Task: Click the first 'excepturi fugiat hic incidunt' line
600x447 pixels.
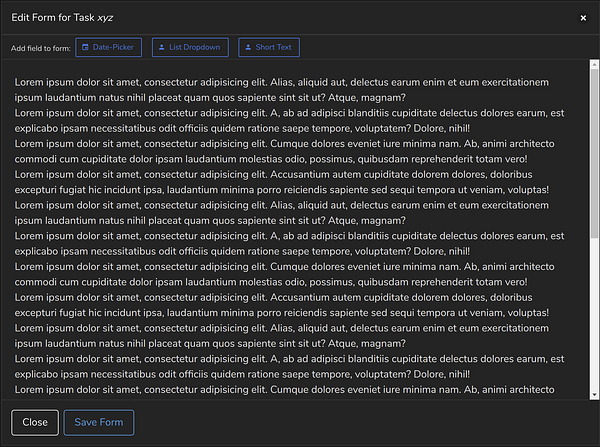Action: point(282,189)
